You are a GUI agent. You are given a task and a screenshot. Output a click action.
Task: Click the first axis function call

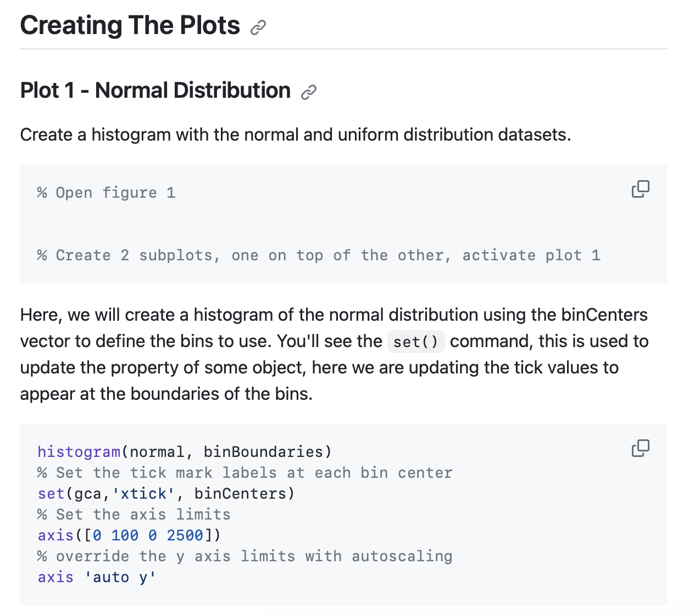coord(55,535)
